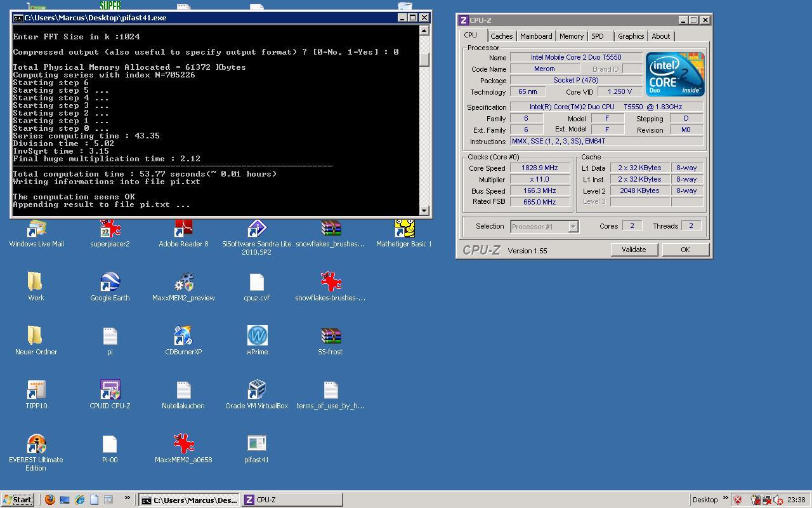Click the Intel Core 2 Duo logo
The image size is (812, 508).
(675, 74)
